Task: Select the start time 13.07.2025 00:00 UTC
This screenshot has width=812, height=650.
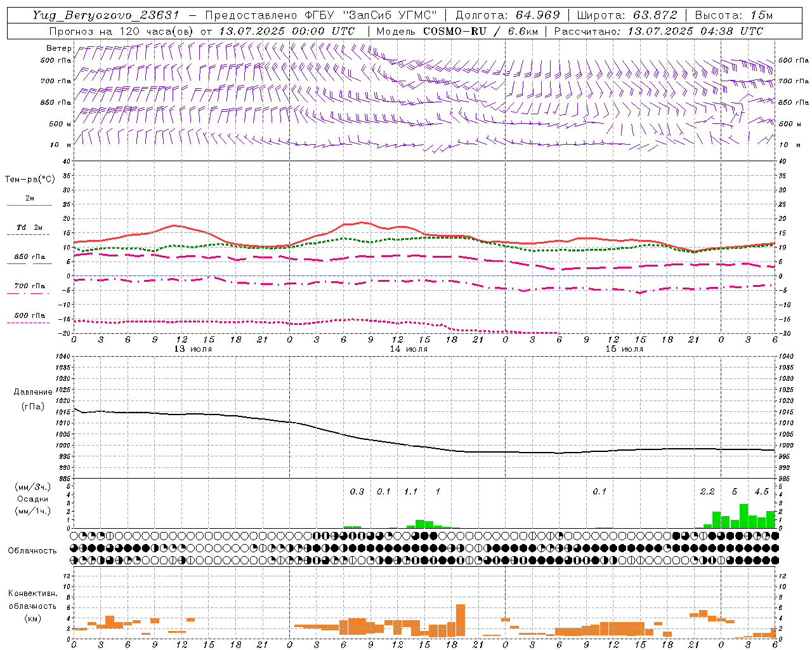Action: [287, 31]
